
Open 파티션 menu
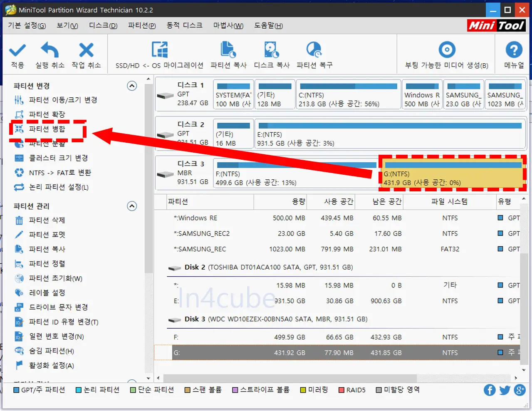coord(142,25)
